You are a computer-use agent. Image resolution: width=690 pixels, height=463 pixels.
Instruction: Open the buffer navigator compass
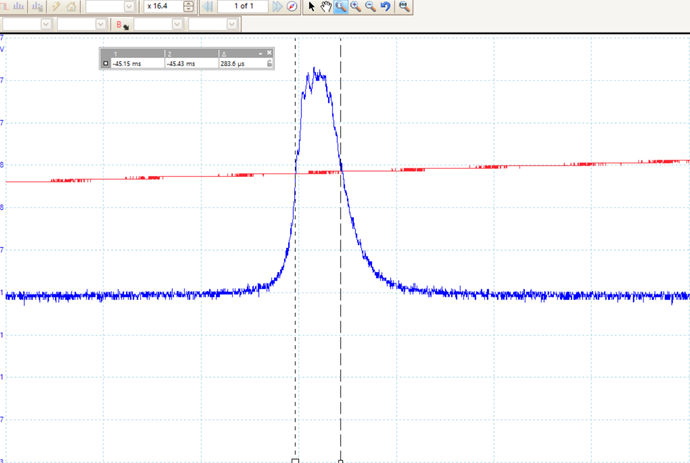click(292, 6)
